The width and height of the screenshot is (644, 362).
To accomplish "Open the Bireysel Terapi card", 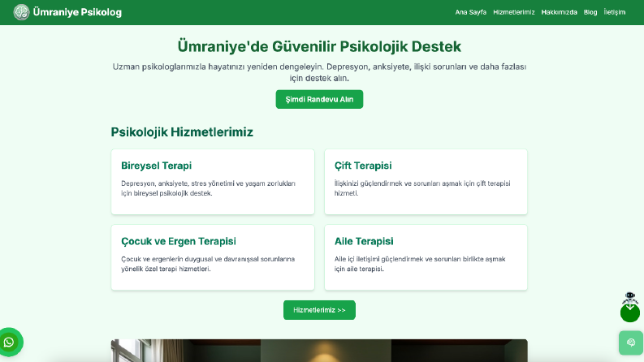I will (x=213, y=182).
